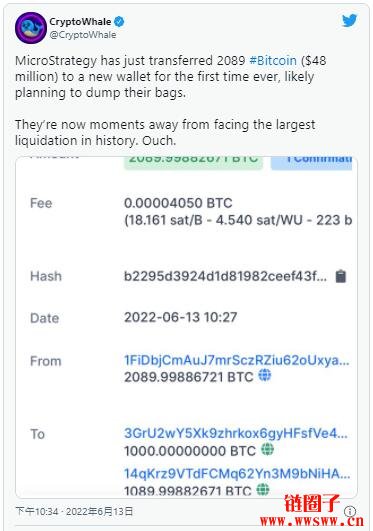373x531 pixels.
Task: Open To address 3GrU2wY5Xk9zhrkox6gyHFsfVe4
Action: pyautogui.click(x=236, y=433)
